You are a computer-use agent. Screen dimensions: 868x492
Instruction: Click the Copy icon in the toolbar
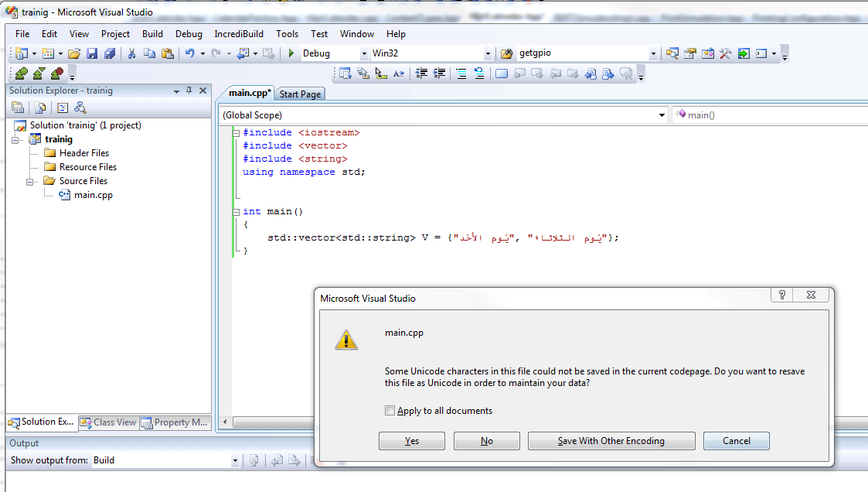coord(149,53)
